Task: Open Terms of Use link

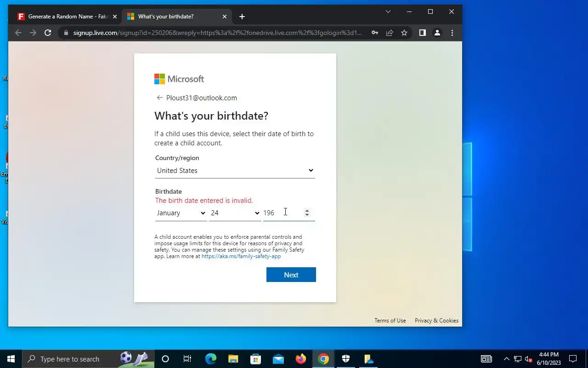Action: click(390, 321)
